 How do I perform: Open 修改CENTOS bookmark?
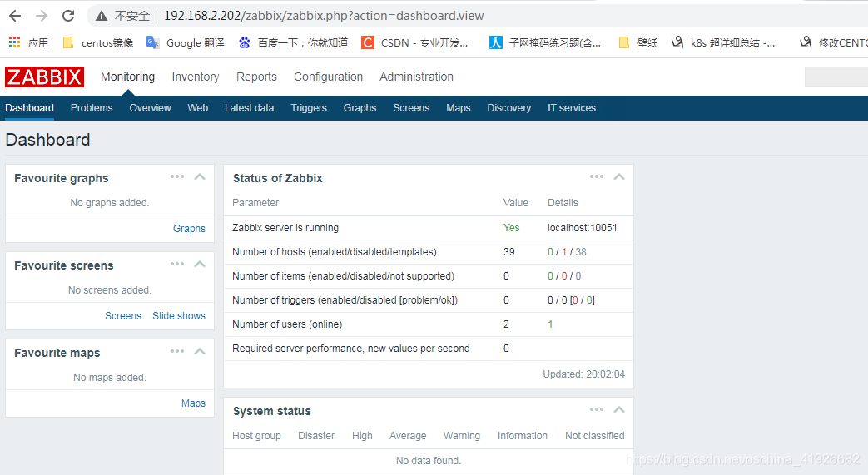[834, 42]
